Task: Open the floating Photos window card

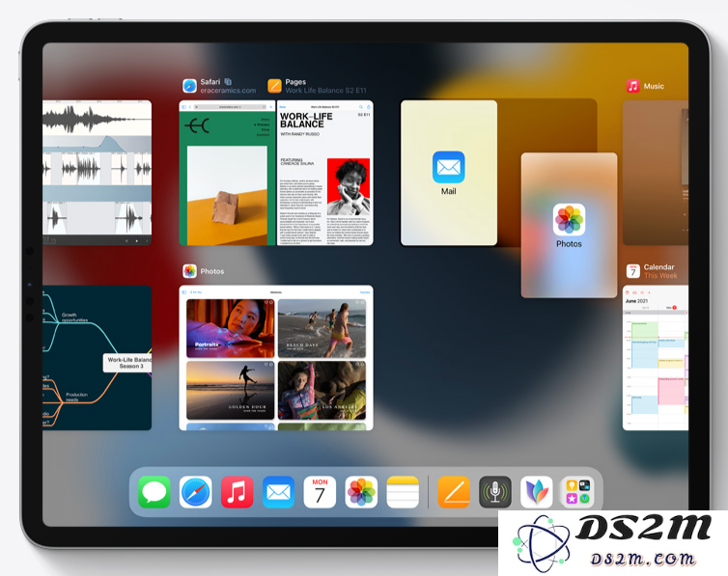Action: [569, 225]
